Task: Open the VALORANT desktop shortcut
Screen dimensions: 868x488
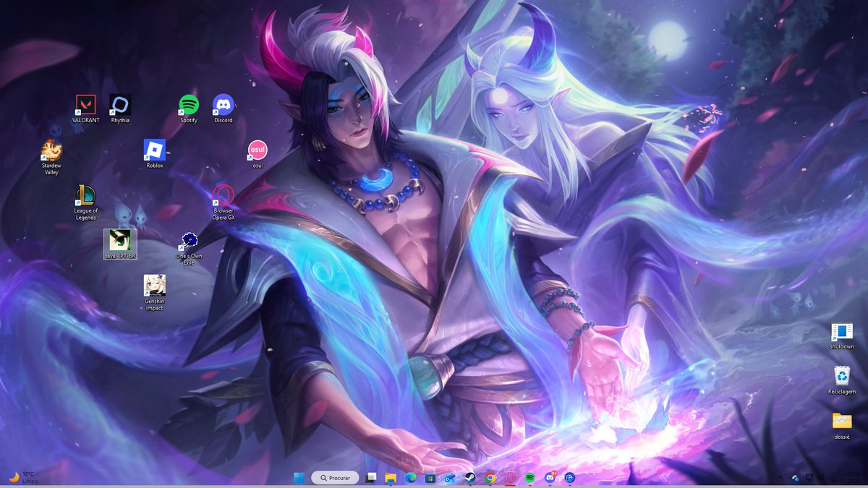Action: [x=85, y=108]
